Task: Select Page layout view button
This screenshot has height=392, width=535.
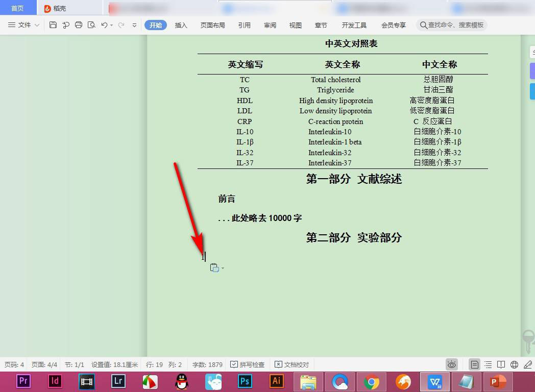Action: coord(475,364)
